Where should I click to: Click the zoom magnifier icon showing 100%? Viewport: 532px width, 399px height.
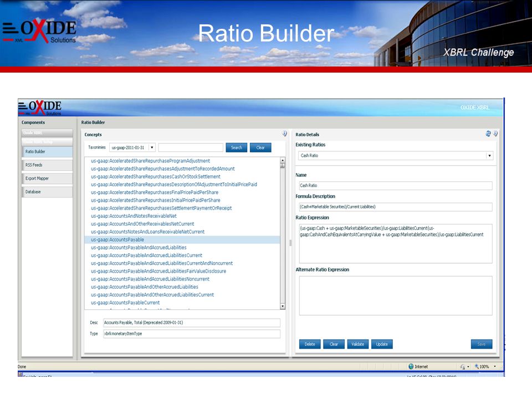coord(477,366)
